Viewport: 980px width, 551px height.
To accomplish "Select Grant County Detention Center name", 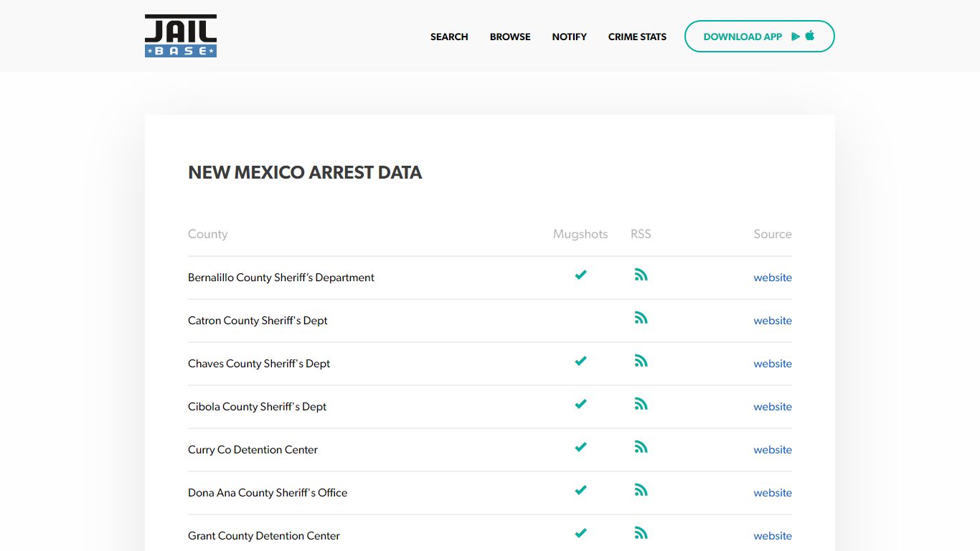I will [264, 536].
